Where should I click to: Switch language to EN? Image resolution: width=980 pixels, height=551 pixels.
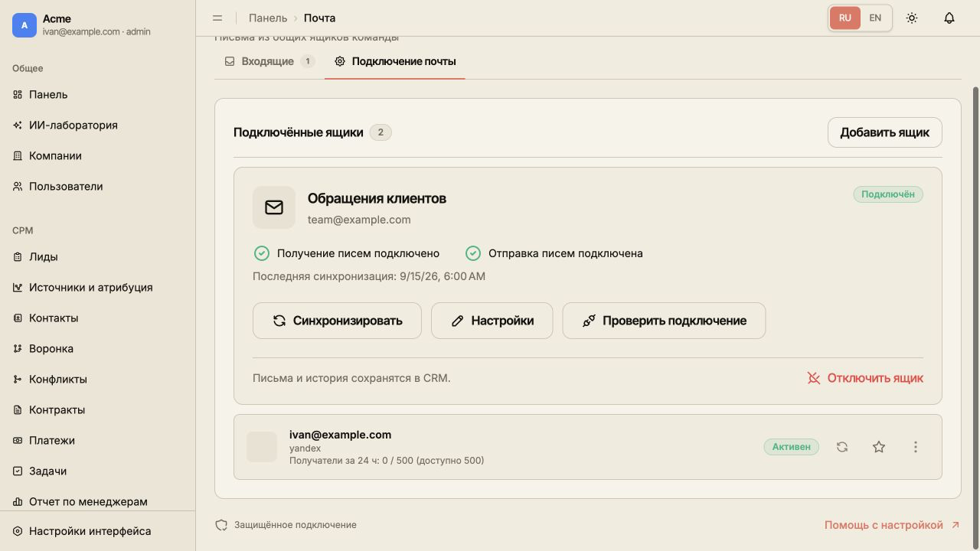875,18
